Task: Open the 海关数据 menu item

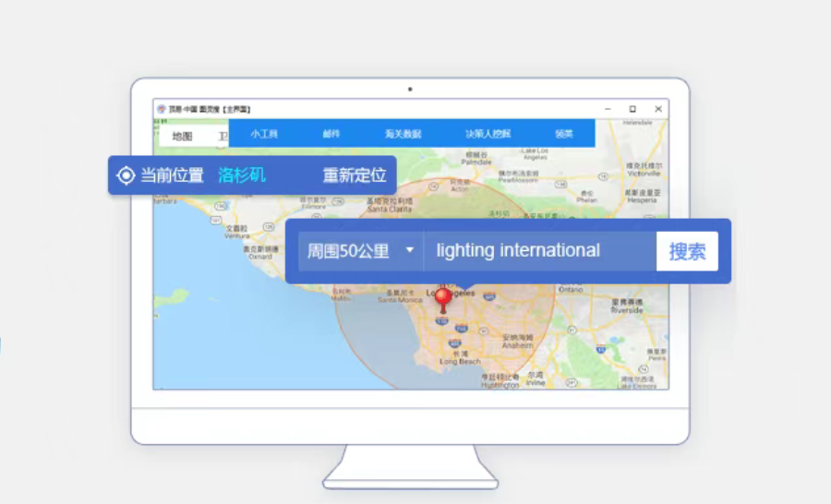Action: (403, 134)
